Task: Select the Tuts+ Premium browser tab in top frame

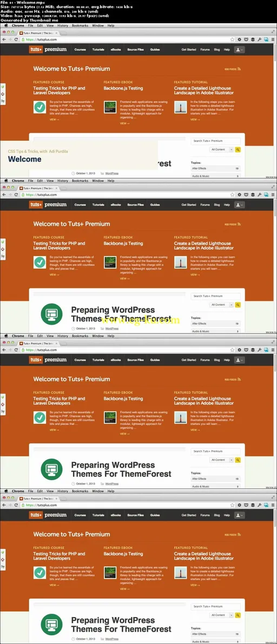Action: 38,32
